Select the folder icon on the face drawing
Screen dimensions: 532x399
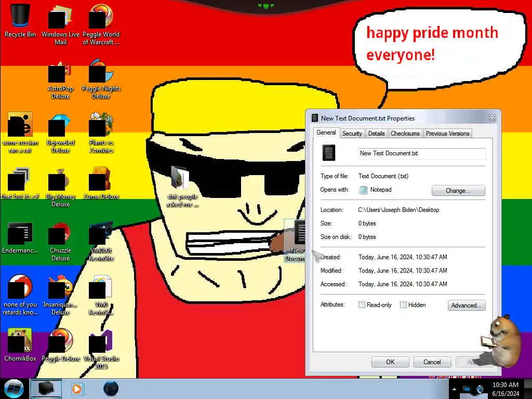click(x=182, y=187)
